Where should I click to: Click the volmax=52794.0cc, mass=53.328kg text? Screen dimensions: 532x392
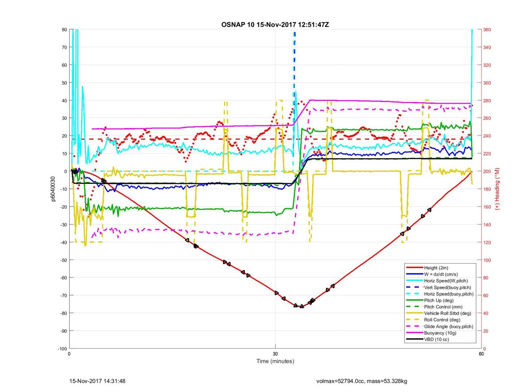362,381
